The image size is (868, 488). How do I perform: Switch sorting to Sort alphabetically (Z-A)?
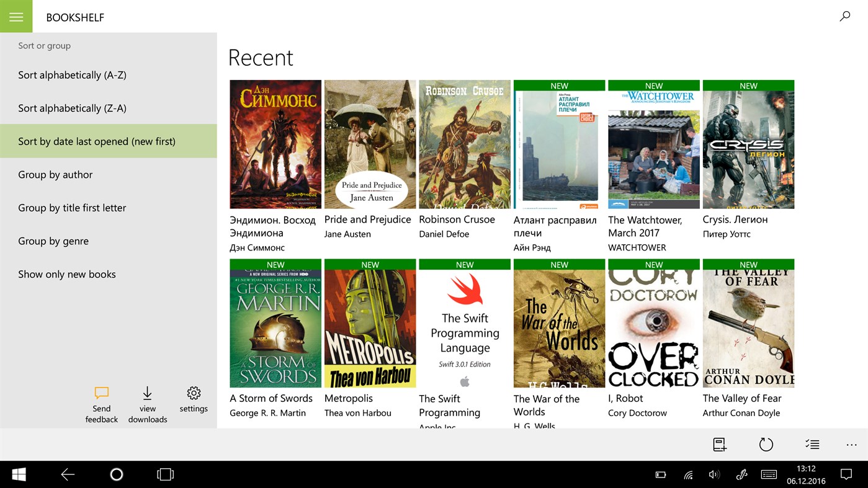(72, 108)
